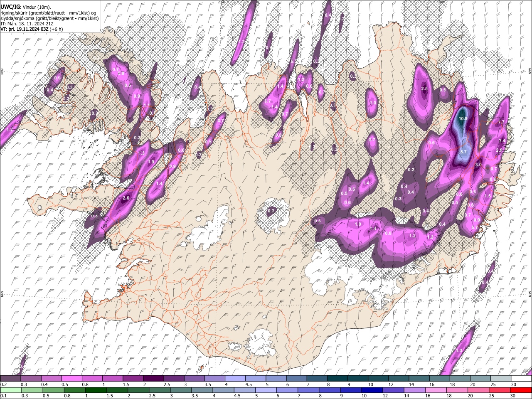Pick the light purple swatch between 14 and 16
The image size is (532, 399).
(x=414, y=390)
